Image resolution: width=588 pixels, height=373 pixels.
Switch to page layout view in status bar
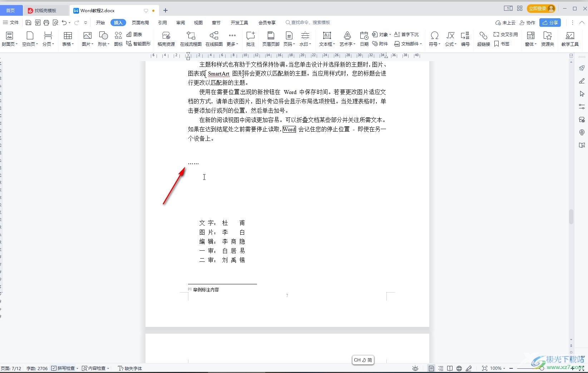pos(431,368)
